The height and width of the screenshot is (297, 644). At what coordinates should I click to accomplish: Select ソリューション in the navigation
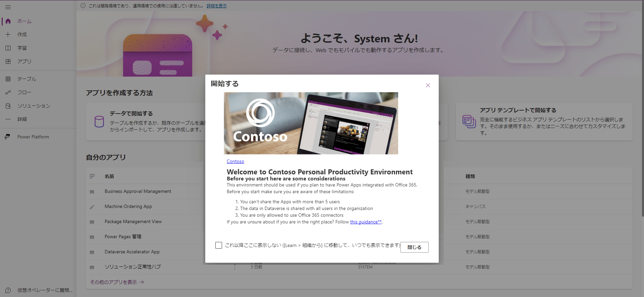(x=34, y=106)
